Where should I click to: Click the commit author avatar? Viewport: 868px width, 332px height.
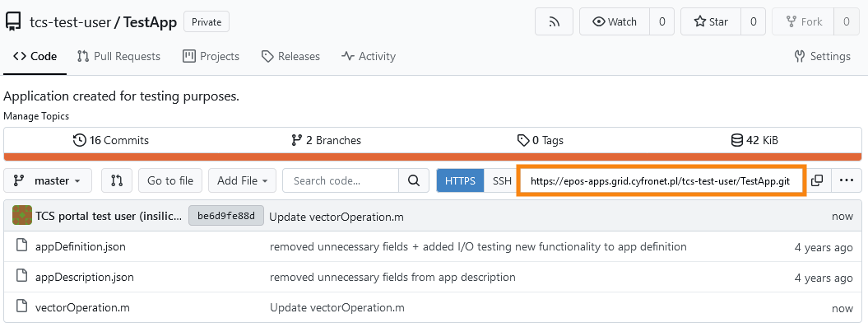(22, 216)
